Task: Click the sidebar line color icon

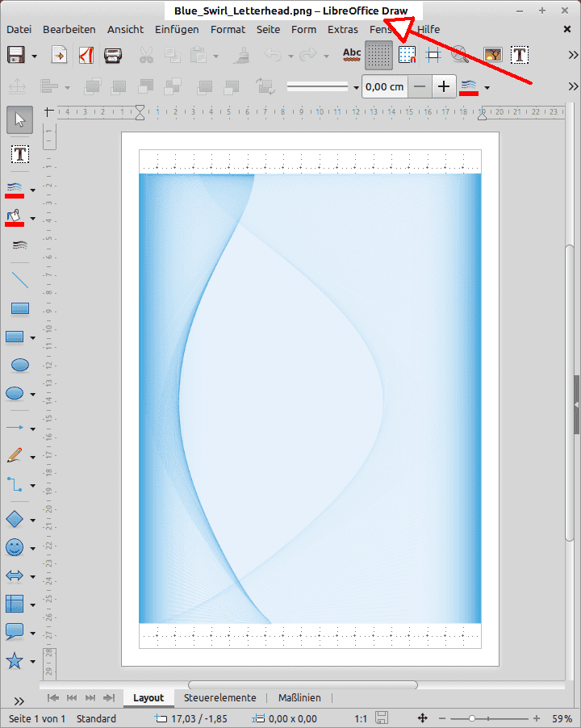Action: (x=15, y=190)
